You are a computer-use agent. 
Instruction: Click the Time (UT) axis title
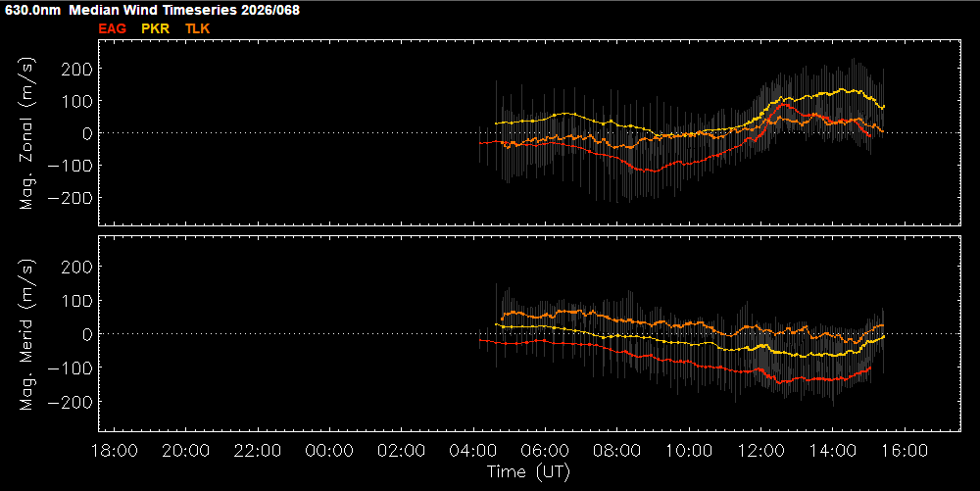(x=528, y=471)
